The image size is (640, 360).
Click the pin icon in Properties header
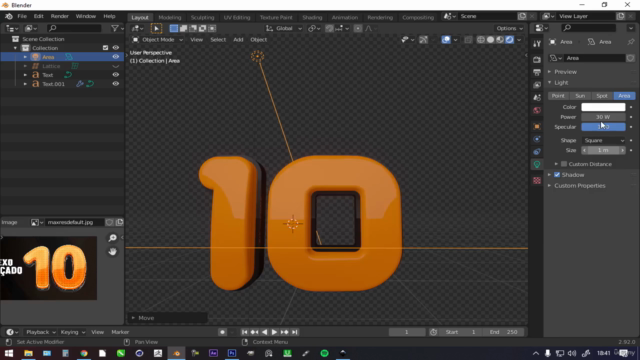[x=631, y=42]
